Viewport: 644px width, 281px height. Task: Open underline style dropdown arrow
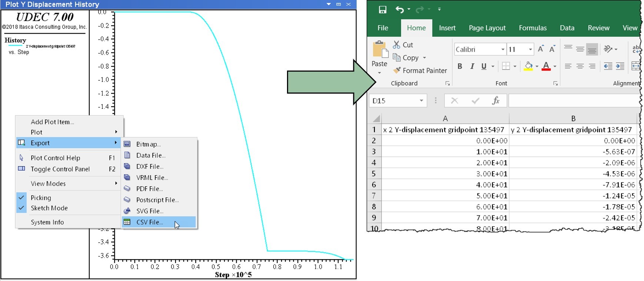493,67
